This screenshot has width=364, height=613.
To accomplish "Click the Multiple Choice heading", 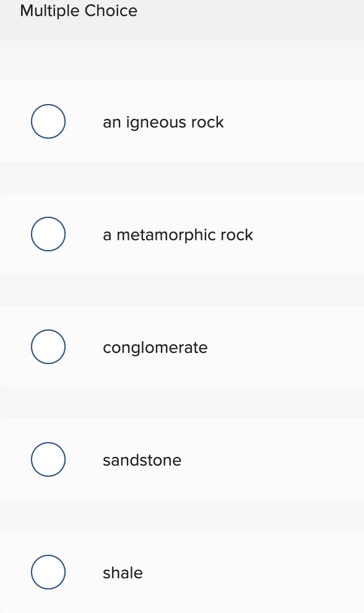I will coord(78,11).
